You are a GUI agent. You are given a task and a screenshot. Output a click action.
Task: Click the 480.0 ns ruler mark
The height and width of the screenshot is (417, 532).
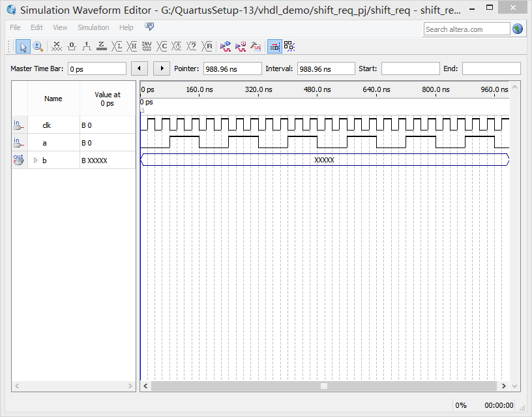(x=318, y=90)
